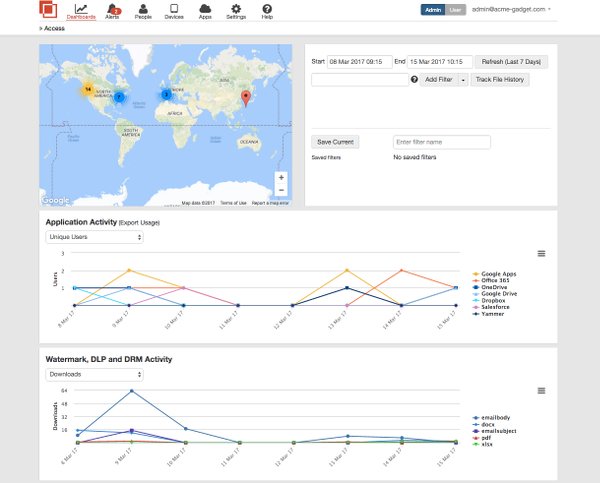Open Application Activity chart menu
Viewport: 600px width, 483px height.
pyautogui.click(x=541, y=253)
